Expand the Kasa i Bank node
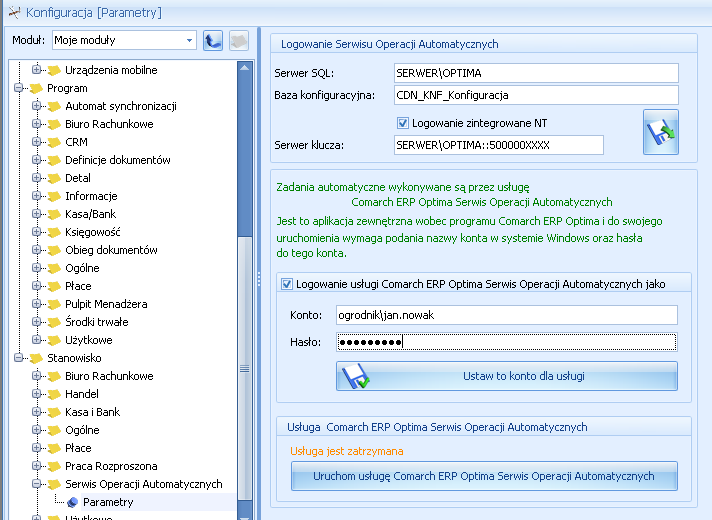The image size is (712, 520). [36, 411]
